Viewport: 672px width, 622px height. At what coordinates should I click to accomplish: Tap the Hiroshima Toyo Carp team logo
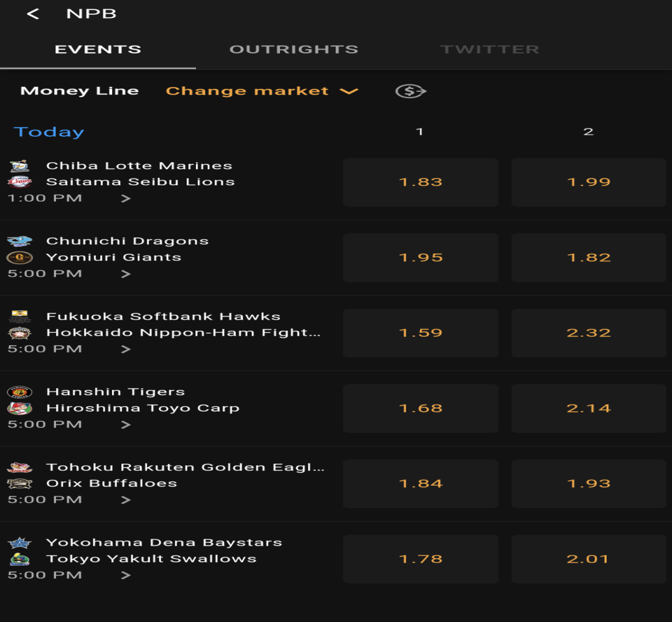pos(20,408)
